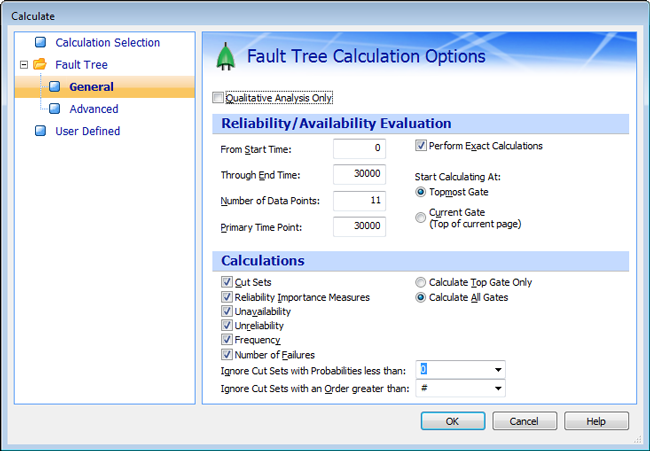Click the User Defined tree icon

point(40,131)
